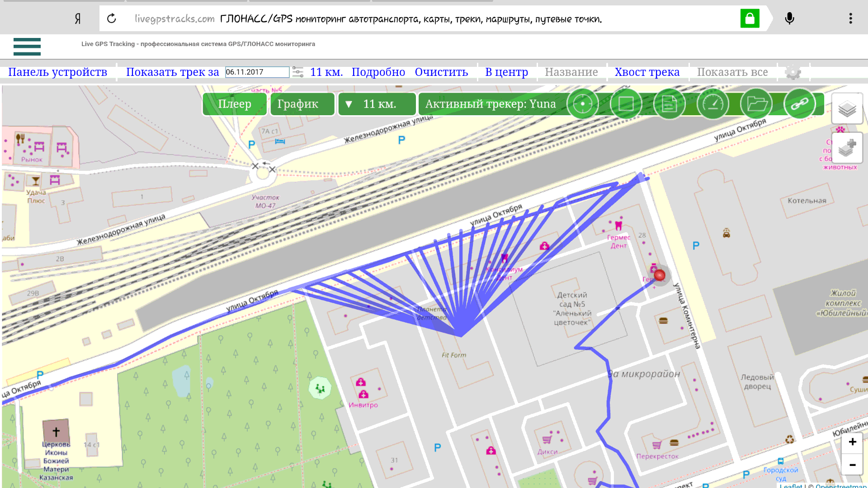Open the folder icon
Viewport: 868px width, 488px height.
[756, 104]
